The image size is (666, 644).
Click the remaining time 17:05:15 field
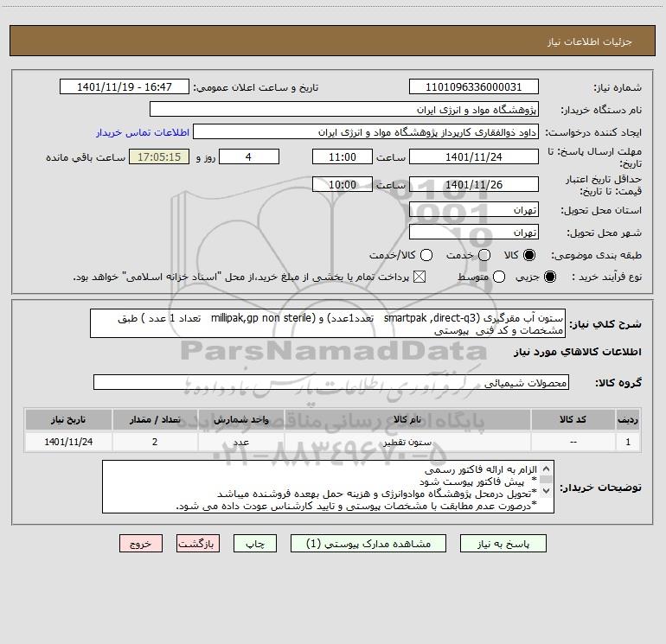[x=159, y=157]
